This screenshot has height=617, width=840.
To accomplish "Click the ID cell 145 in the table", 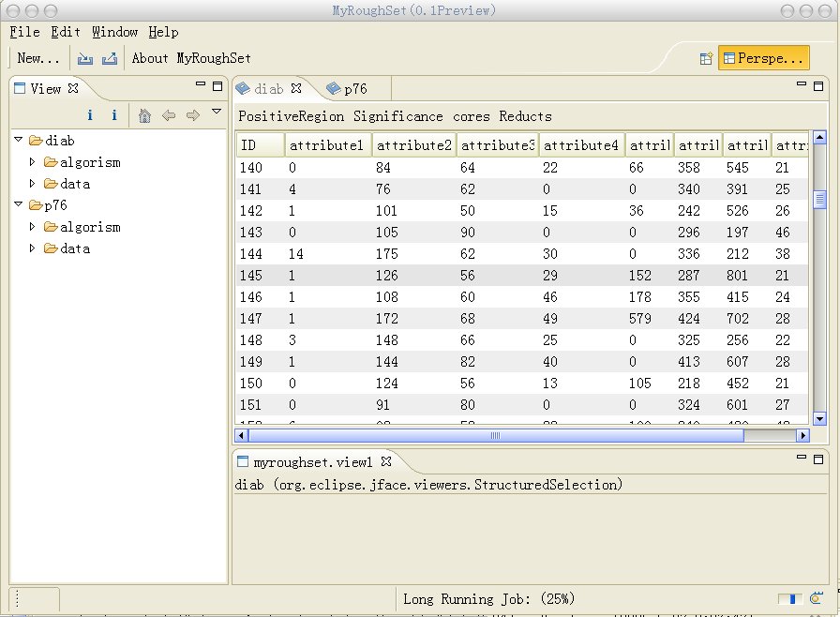I will click(250, 276).
